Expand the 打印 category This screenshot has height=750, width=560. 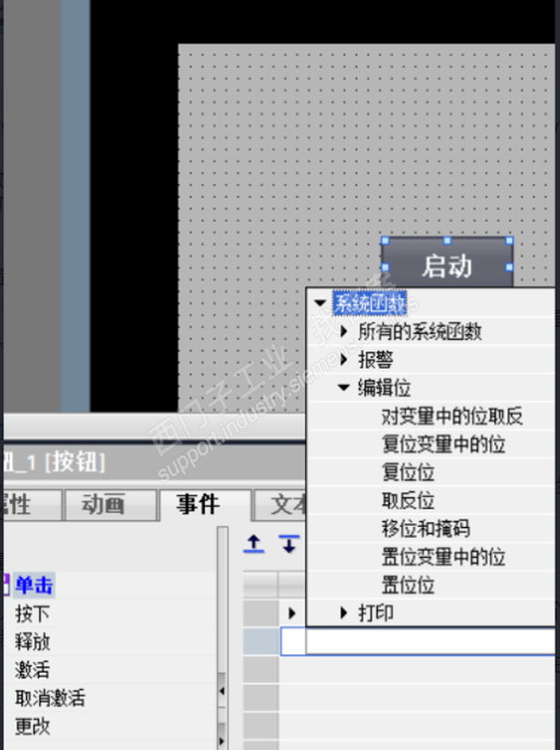(343, 613)
